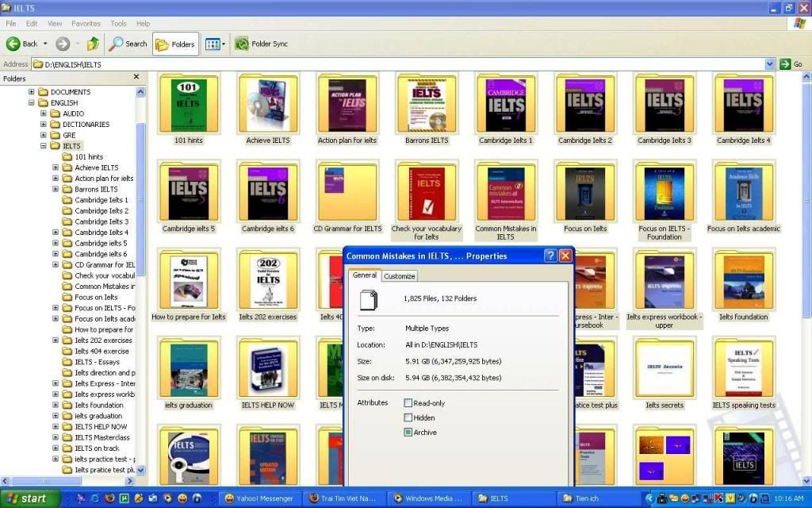Expand the DICTIONARIES folder node
Viewport: 812px width, 508px height.
tap(44, 125)
